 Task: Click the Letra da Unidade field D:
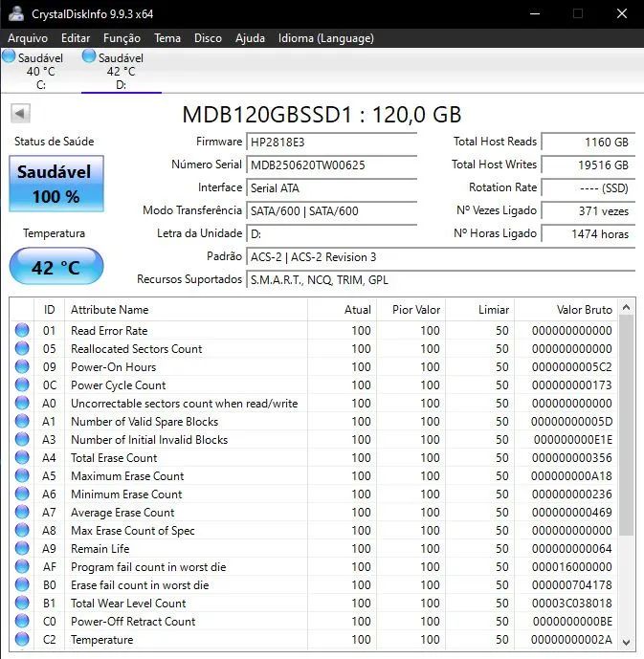pyautogui.click(x=332, y=233)
